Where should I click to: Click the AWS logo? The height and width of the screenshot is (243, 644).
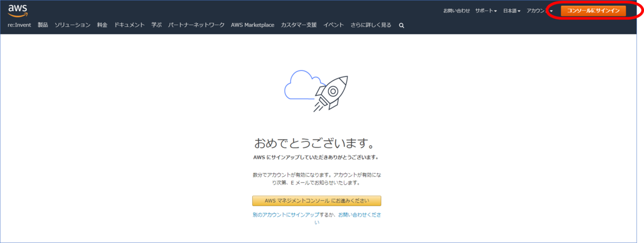tap(17, 10)
